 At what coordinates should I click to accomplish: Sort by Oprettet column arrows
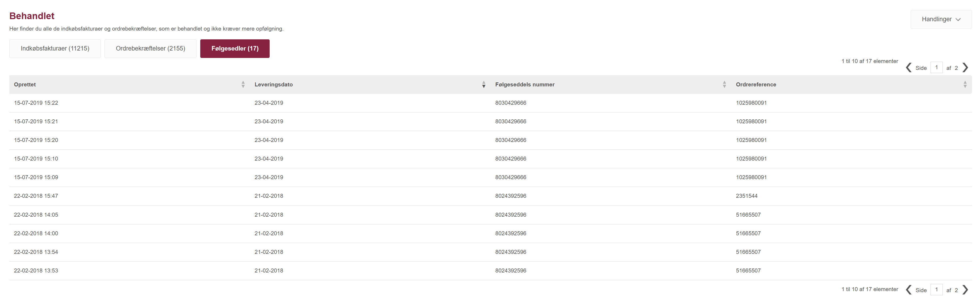point(243,84)
